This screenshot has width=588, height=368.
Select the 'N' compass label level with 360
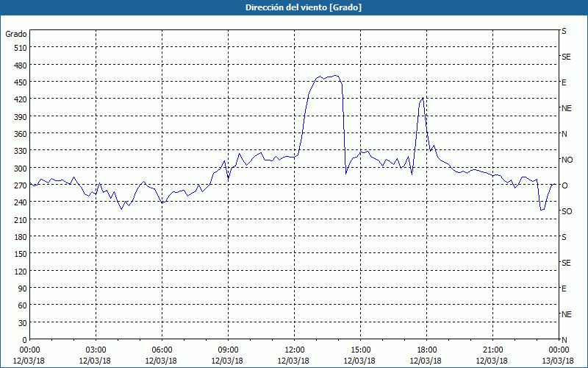pyautogui.click(x=564, y=134)
